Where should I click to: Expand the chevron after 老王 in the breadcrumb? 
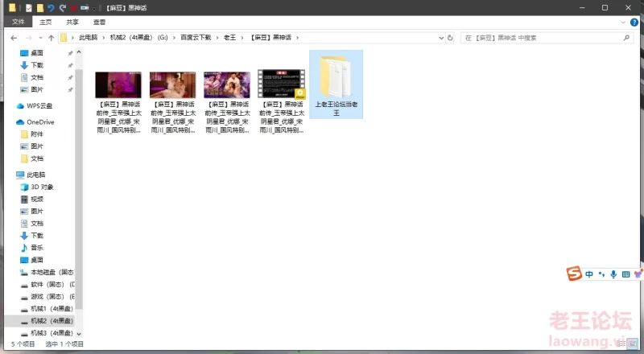tap(242, 37)
